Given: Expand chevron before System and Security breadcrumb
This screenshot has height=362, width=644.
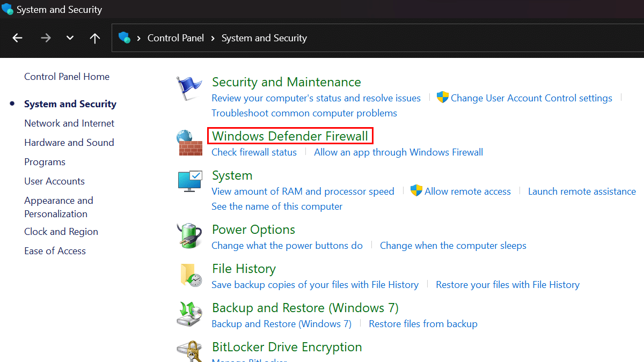Looking at the screenshot, I should [x=213, y=38].
